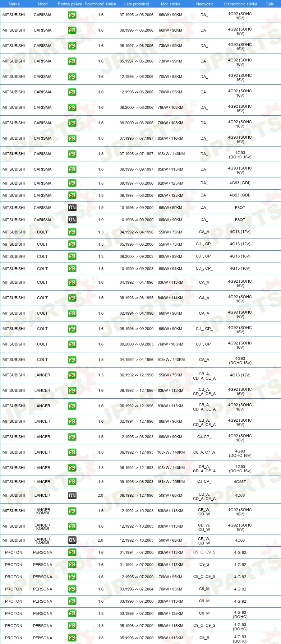Click the Oznaczenie silnika column header
Image resolution: width=281 pixels, height=644 pixels.
pyautogui.click(x=241, y=4)
